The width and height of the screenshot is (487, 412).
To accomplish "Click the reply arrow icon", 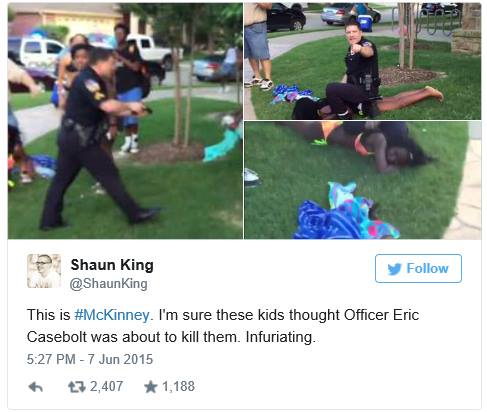I will click(x=36, y=387).
